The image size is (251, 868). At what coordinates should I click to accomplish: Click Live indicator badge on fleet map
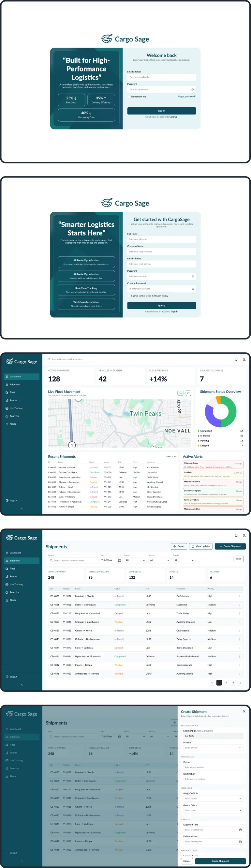pyautogui.click(x=180, y=393)
